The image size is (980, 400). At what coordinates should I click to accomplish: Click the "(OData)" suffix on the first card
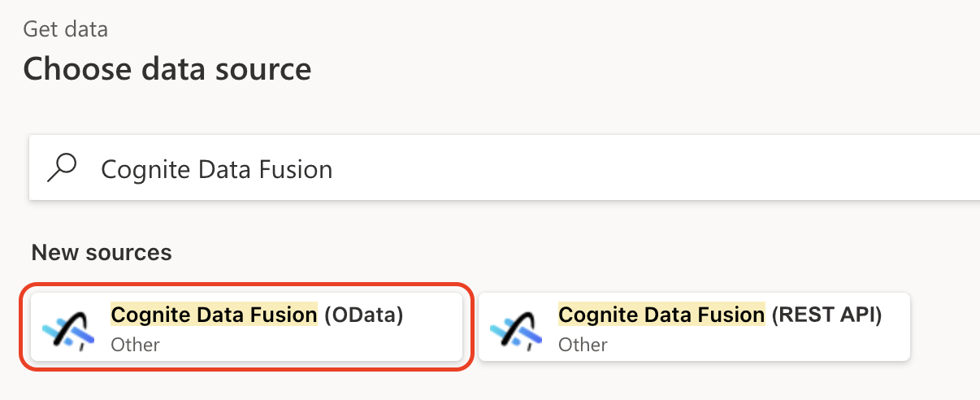(x=363, y=315)
